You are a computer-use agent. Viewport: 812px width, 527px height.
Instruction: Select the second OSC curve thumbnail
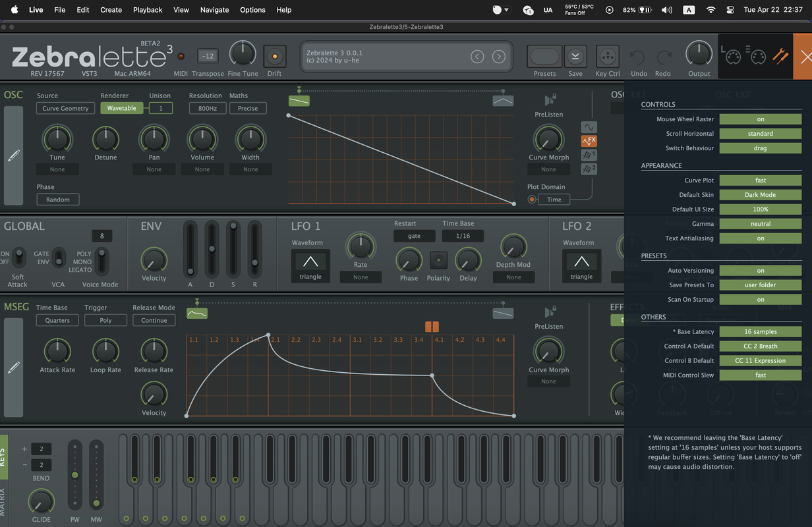(503, 101)
